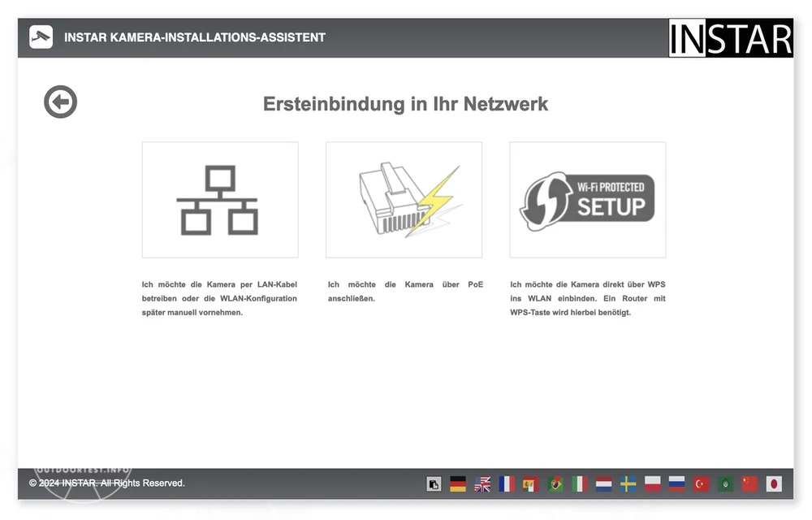Choose the LAN cable network setup tile
The height and width of the screenshot is (520, 812).
coord(220,200)
